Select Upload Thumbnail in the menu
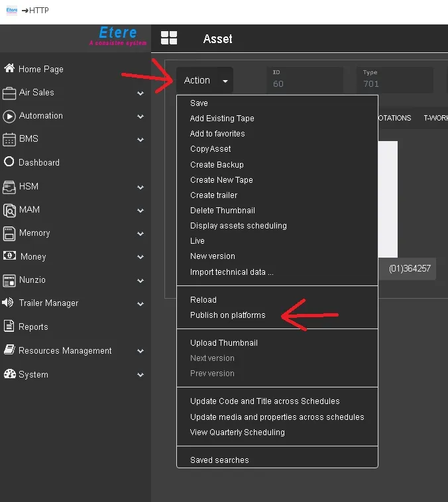This screenshot has height=502, width=448. pos(223,343)
